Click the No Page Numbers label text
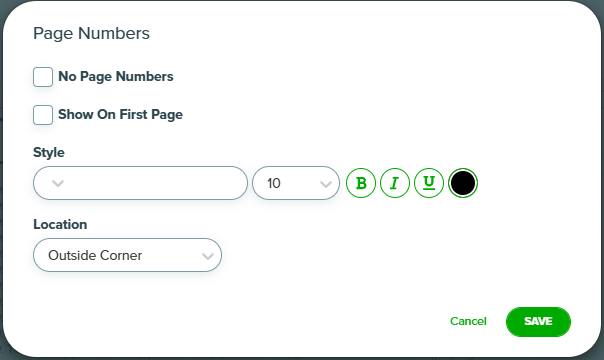Viewport: 604px width, 360px height. (116, 77)
